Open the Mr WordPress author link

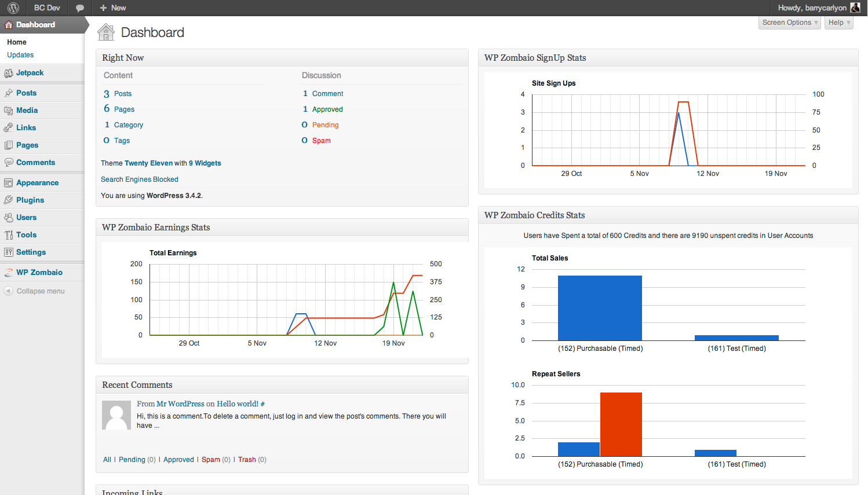point(180,404)
